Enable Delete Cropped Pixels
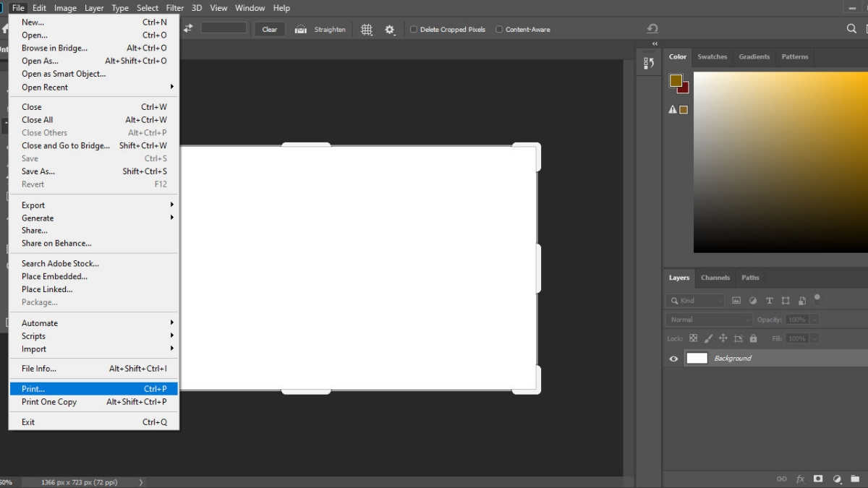This screenshot has width=868, height=488. click(x=413, y=30)
